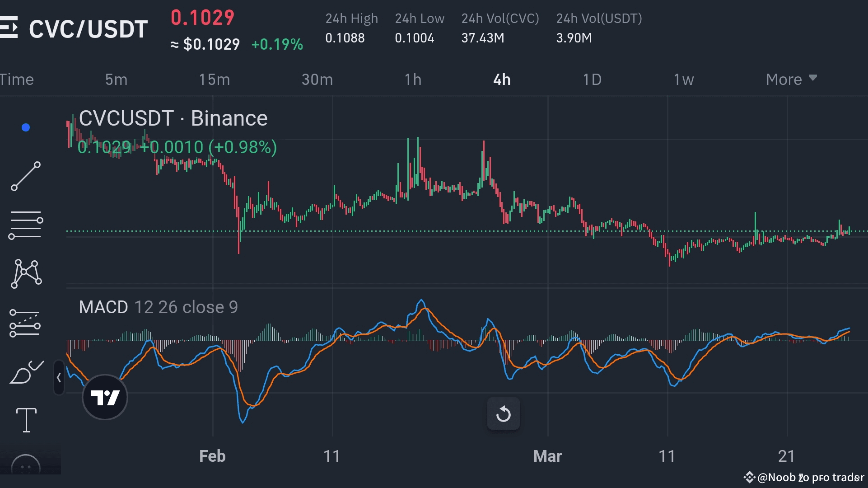868x488 pixels.
Task: Click the CVCUSDT Binance chart title
Action: click(x=173, y=118)
